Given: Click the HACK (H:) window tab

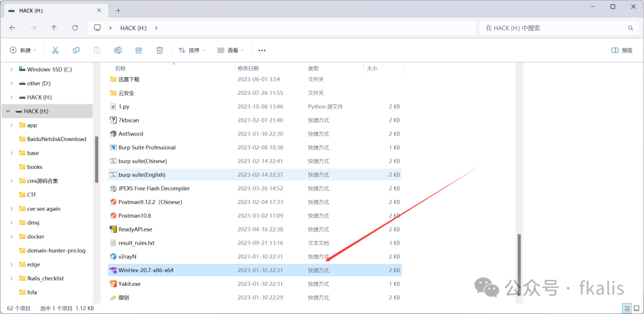Looking at the screenshot, I should (55, 10).
